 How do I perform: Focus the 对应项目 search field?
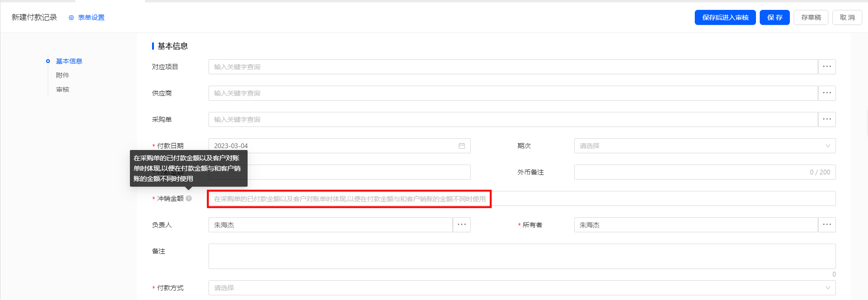513,67
